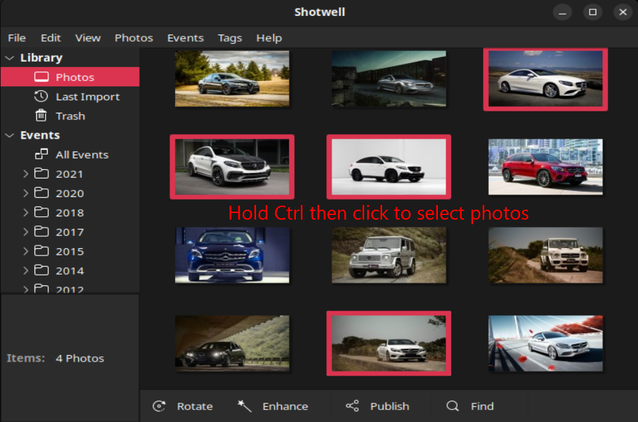Maximize the Shotwell window

(593, 12)
